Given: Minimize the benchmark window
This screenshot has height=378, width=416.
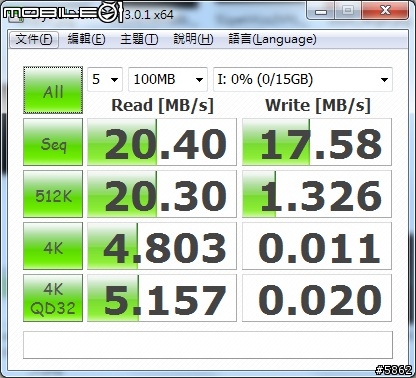Looking at the screenshot, I should click(x=320, y=11).
